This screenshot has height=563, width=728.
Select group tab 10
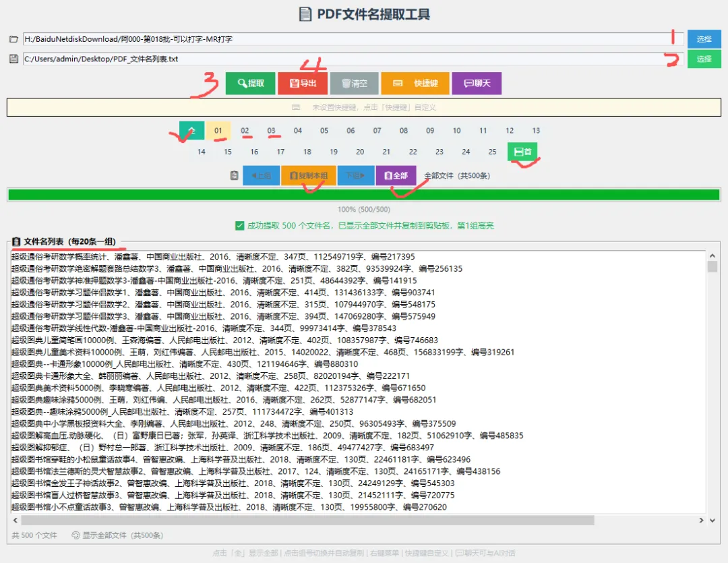click(x=457, y=131)
